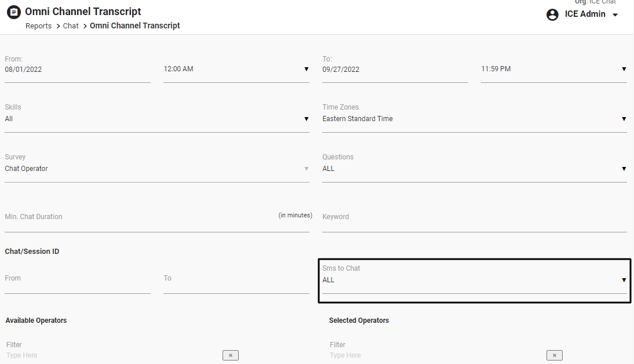Click the Chat/Session ID From field

(x=77, y=283)
